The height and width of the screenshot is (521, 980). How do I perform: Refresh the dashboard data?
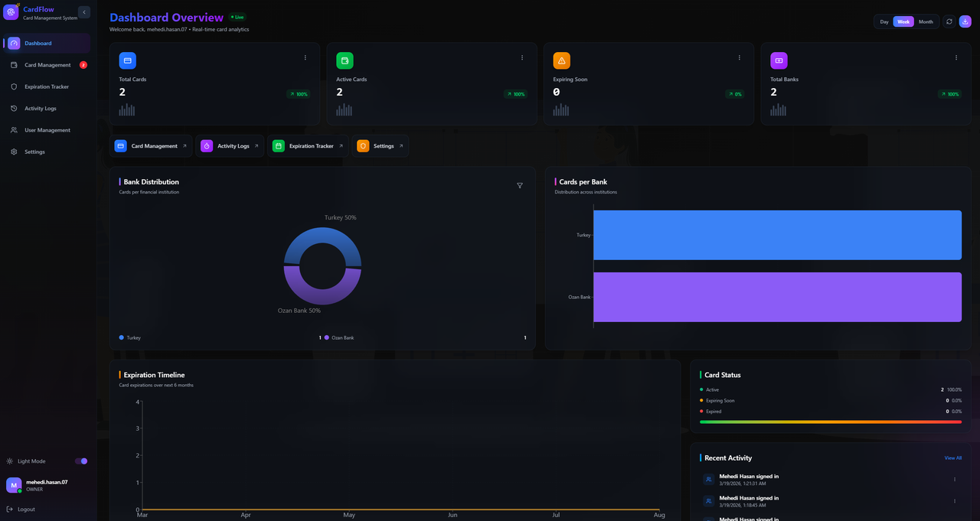[x=949, y=21]
